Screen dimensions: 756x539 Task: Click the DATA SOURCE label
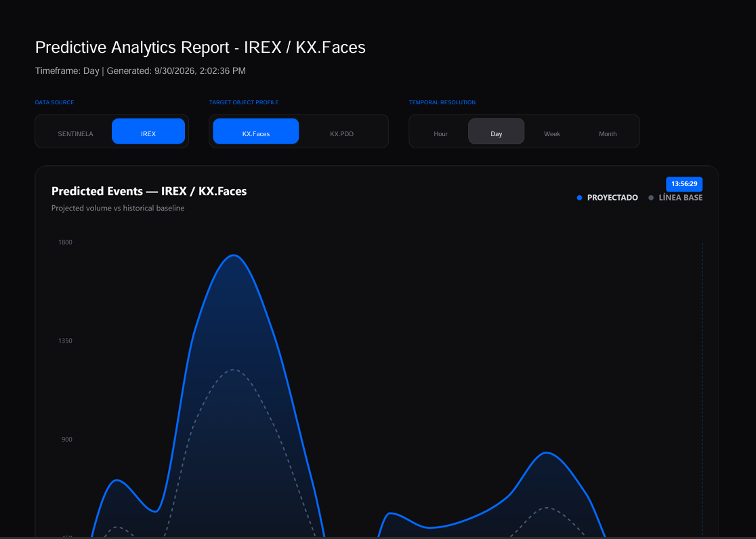tap(54, 102)
